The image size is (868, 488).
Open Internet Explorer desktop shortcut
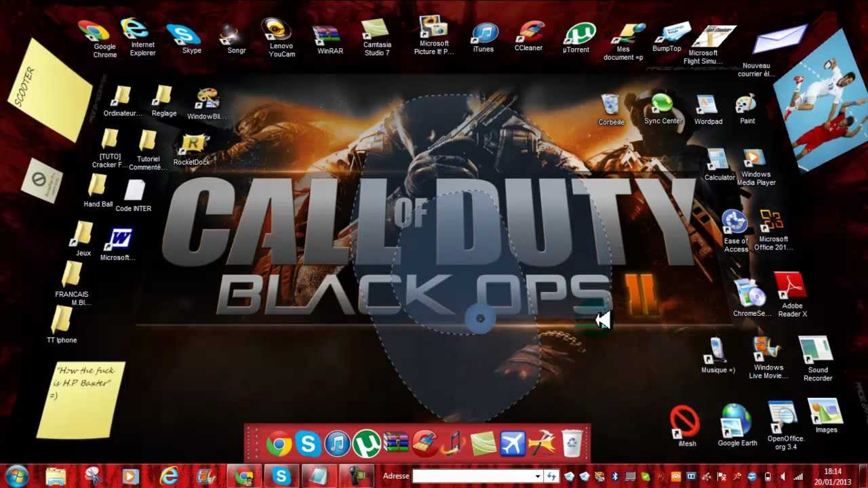point(135,30)
